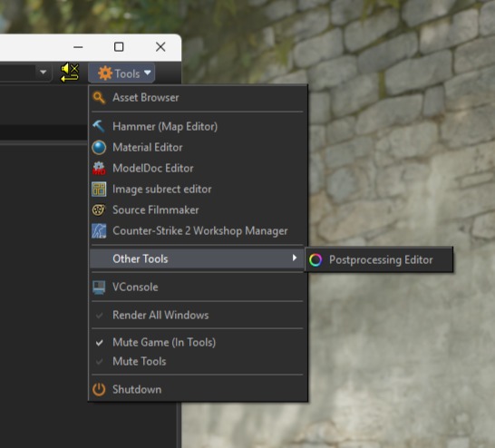The width and height of the screenshot is (495, 448).
Task: Click the orange gear on Tools button
Action: pyautogui.click(x=105, y=73)
